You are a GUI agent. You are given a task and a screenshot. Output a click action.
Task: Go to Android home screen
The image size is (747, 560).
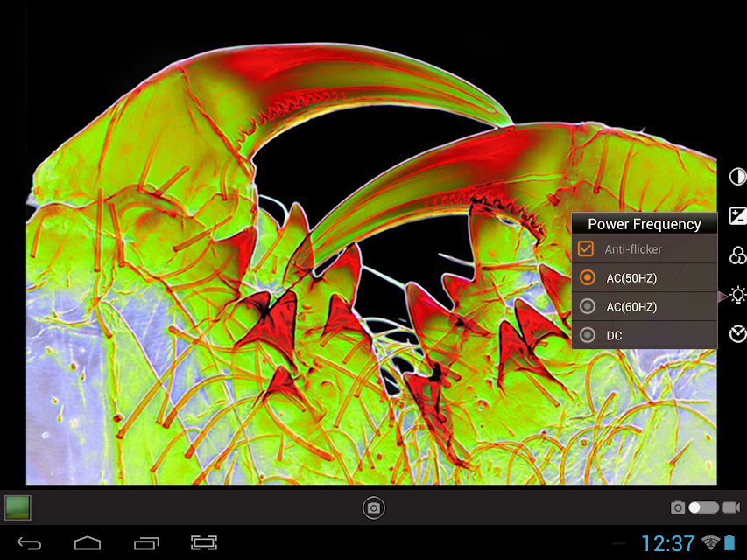coord(88,543)
